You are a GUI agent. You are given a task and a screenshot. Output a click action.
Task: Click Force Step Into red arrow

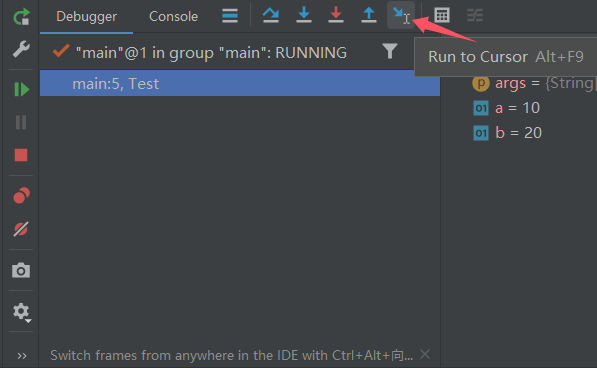click(336, 15)
